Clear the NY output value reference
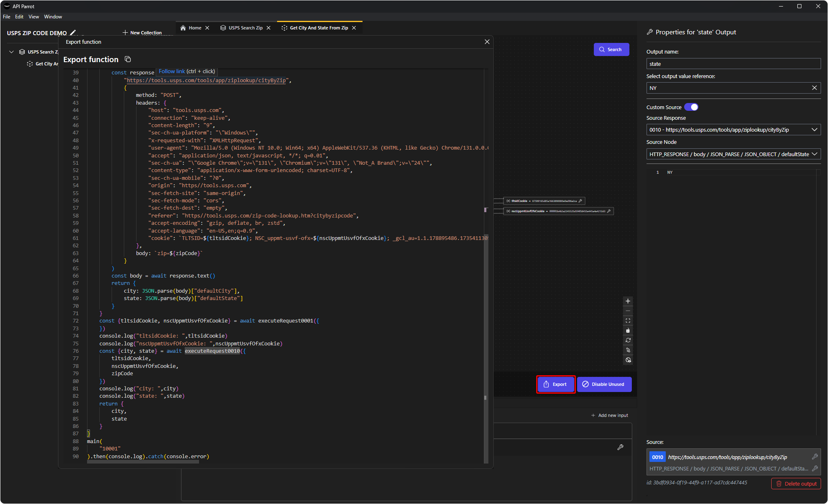Image resolution: width=828 pixels, height=504 pixels. tap(814, 88)
